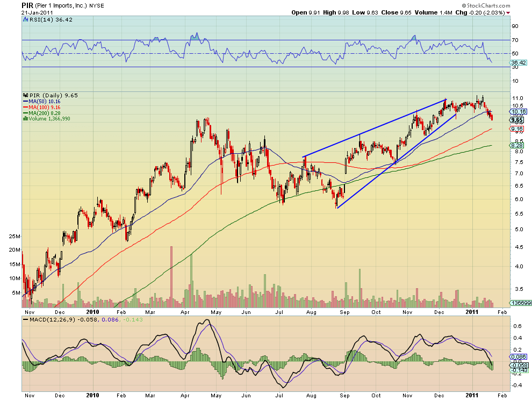Click the 50 level on the RSI axis
The width and height of the screenshot is (532, 400).
pos(515,53)
